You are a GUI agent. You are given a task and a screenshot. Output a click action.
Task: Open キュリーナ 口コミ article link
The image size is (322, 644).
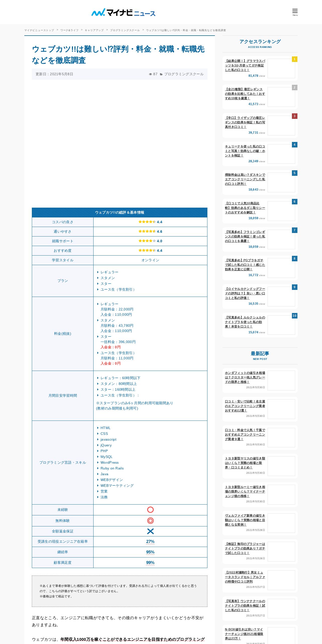click(x=245, y=151)
